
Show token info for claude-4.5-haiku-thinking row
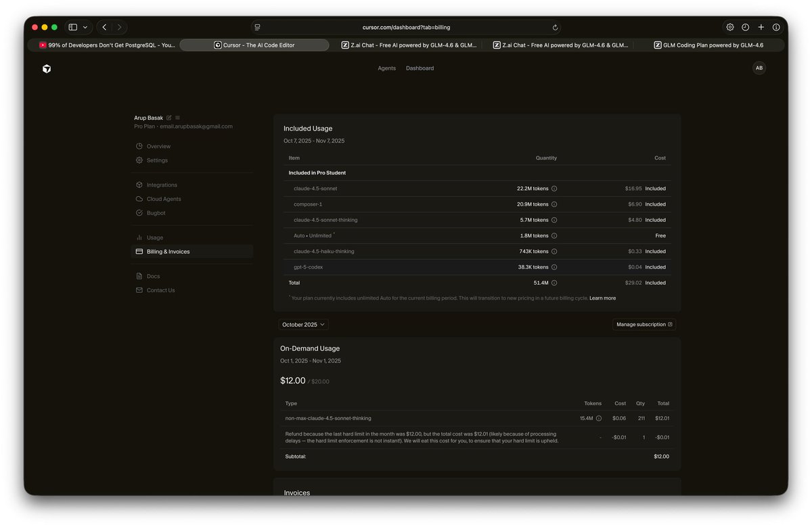coord(554,252)
